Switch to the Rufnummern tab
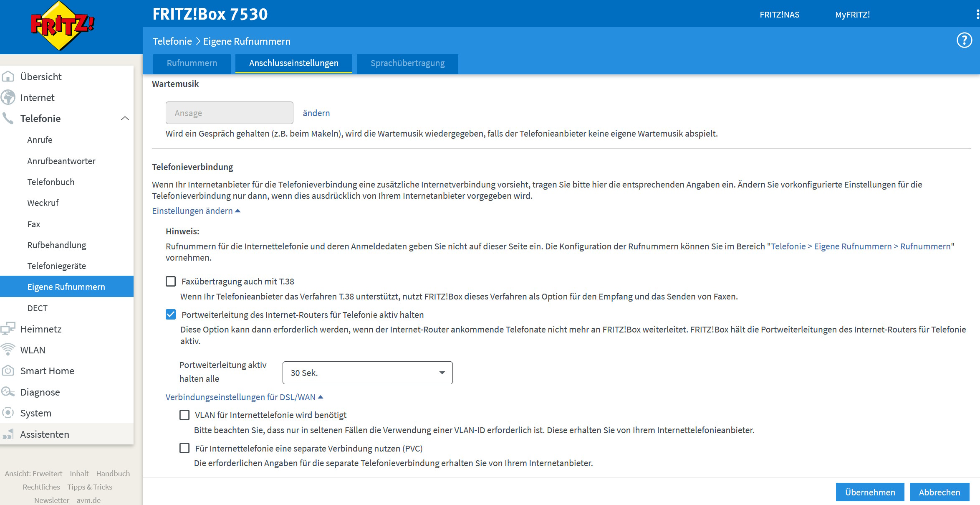 tap(192, 63)
